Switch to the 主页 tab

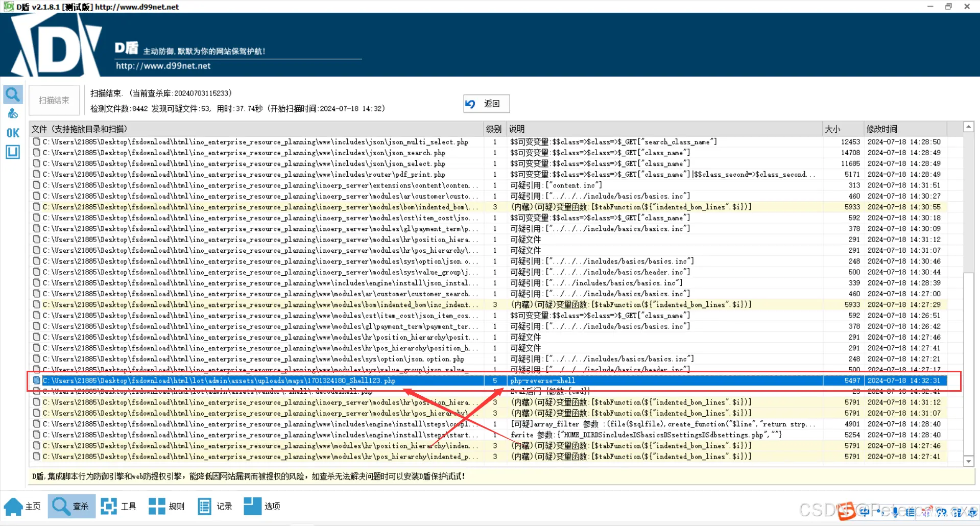click(x=23, y=506)
